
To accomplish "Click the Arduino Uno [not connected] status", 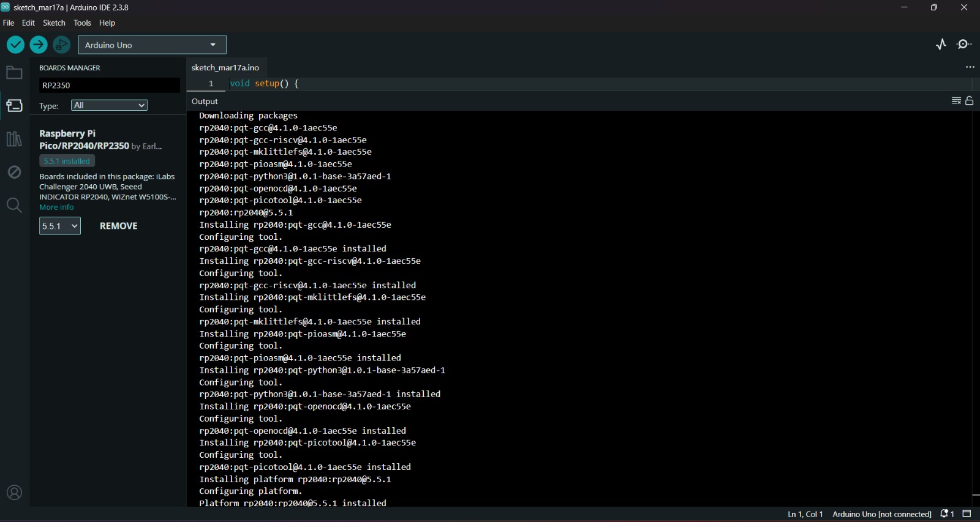I will [x=882, y=514].
